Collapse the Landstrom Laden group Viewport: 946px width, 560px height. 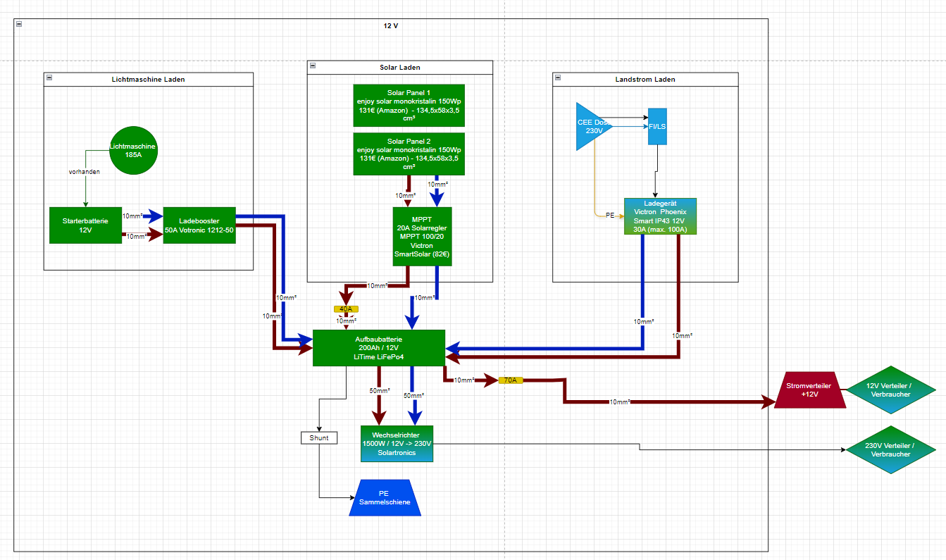coord(559,78)
